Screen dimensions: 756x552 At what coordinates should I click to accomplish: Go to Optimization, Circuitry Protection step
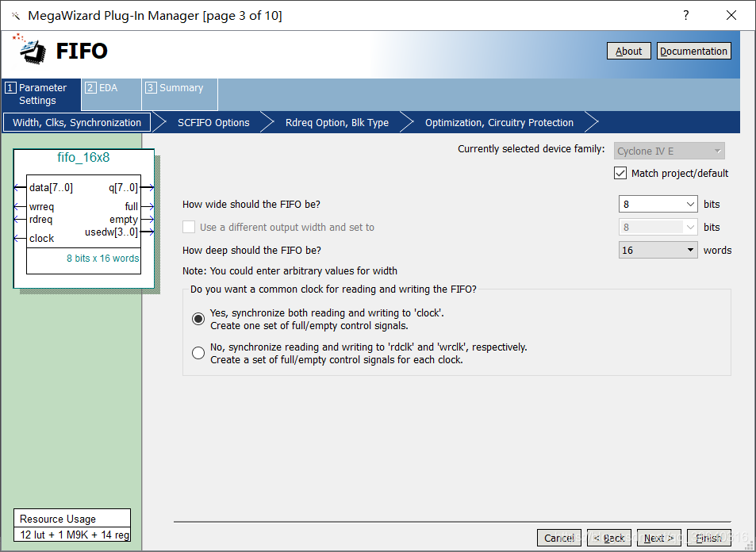(x=499, y=122)
